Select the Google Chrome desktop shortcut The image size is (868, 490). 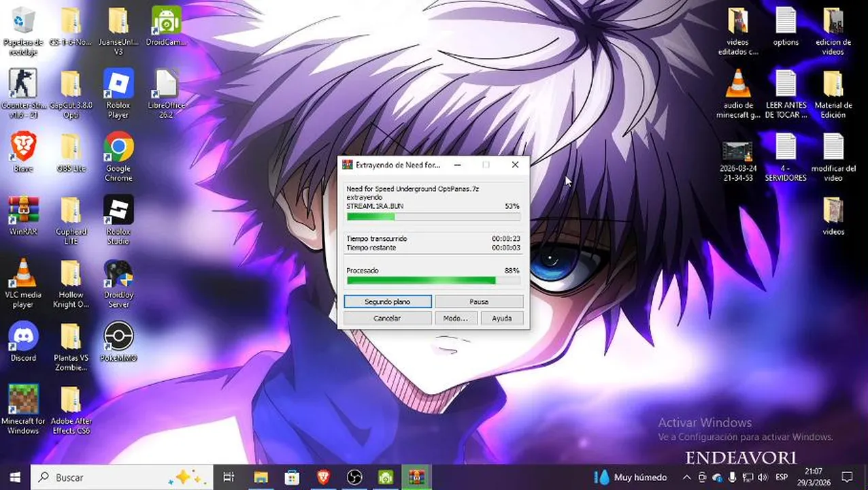[118, 157]
